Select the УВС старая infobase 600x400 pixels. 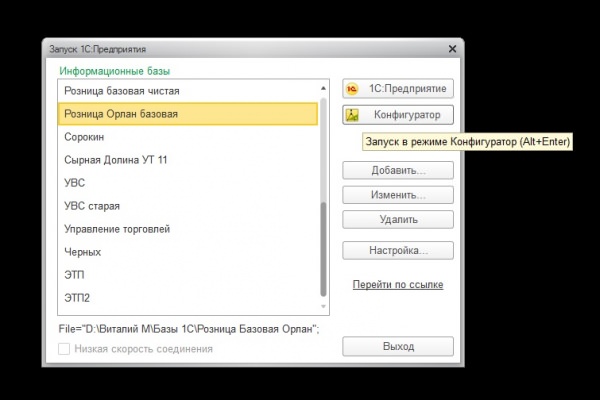[x=188, y=206]
